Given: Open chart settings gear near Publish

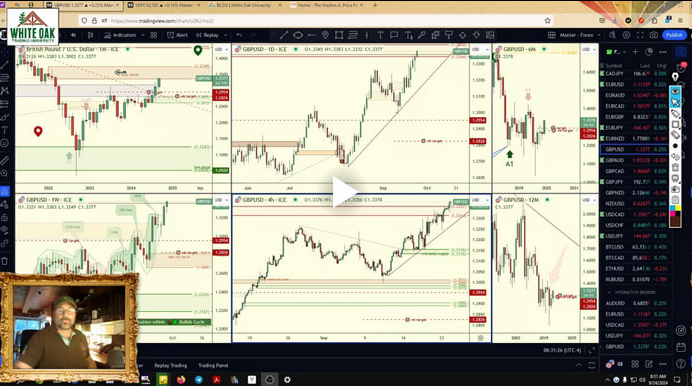Looking at the screenshot, I should (x=626, y=35).
